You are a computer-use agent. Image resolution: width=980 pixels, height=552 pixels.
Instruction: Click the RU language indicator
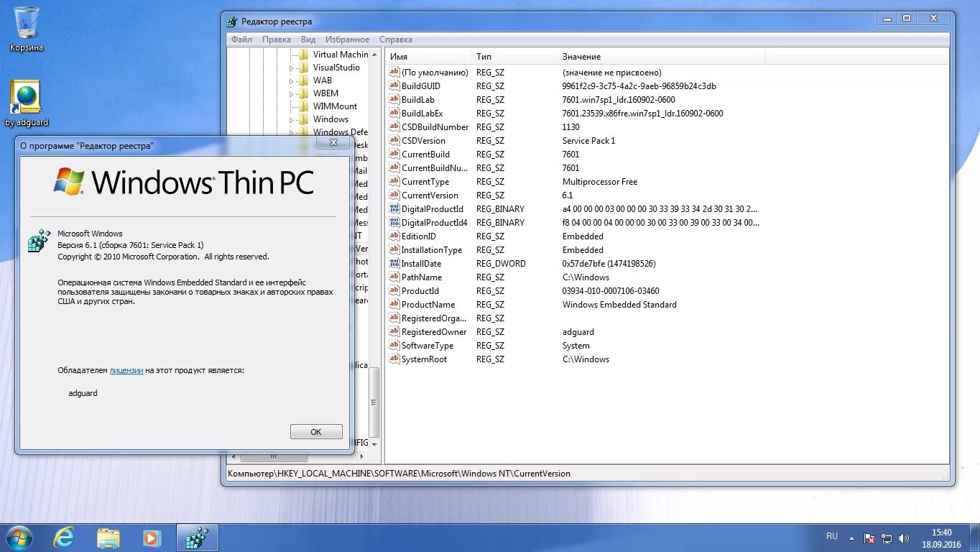pyautogui.click(x=832, y=536)
